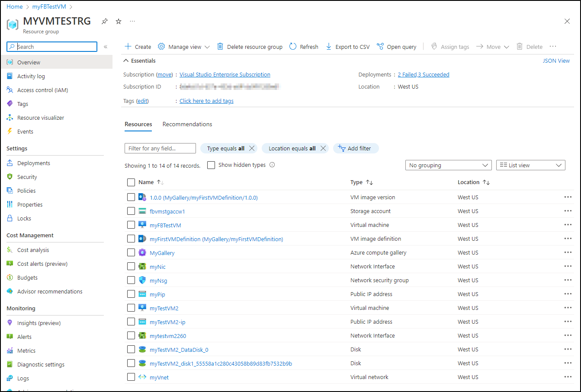Select all resources header checkbox
The height and width of the screenshot is (392, 581).
pos(131,182)
